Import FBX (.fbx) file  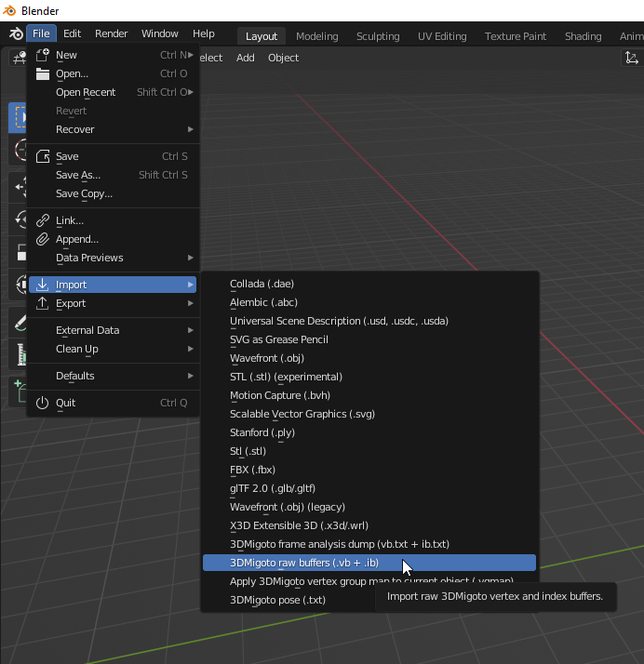369,470
